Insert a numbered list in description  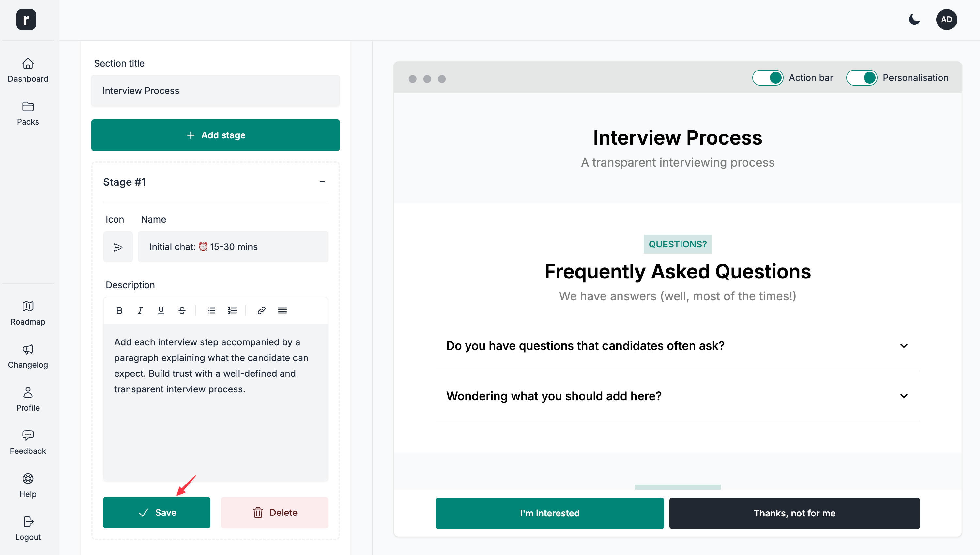pos(232,310)
